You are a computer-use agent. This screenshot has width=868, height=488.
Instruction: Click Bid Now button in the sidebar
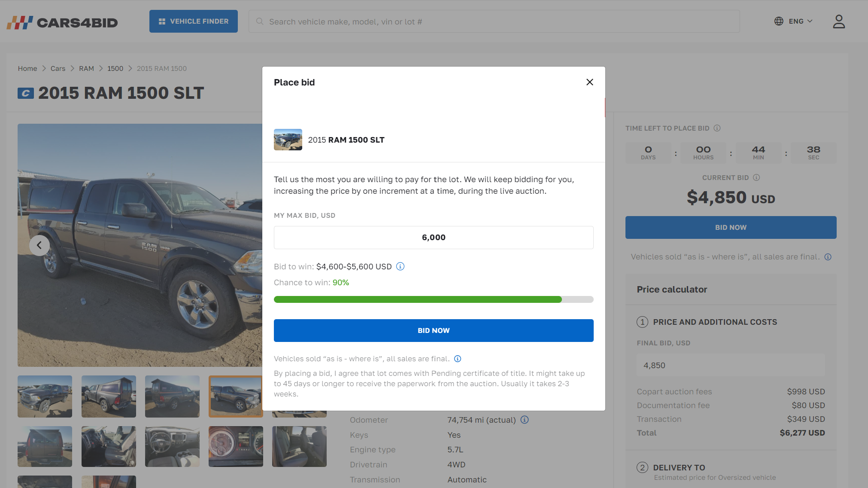coord(731,227)
